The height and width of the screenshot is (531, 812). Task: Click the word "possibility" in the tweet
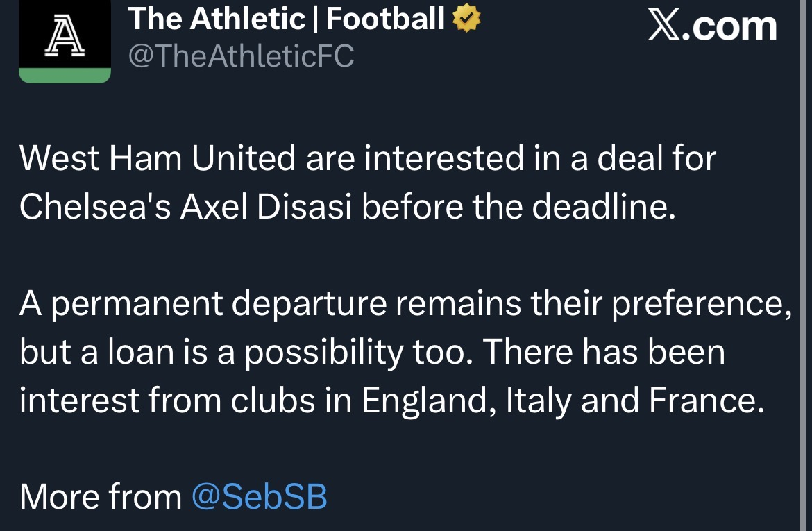[323, 353]
